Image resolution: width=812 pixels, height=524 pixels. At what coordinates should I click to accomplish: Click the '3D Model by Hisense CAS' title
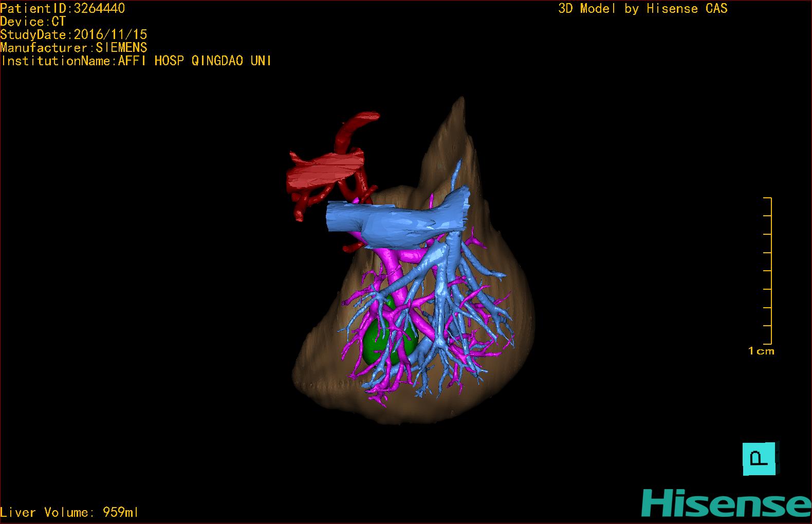[x=643, y=8]
